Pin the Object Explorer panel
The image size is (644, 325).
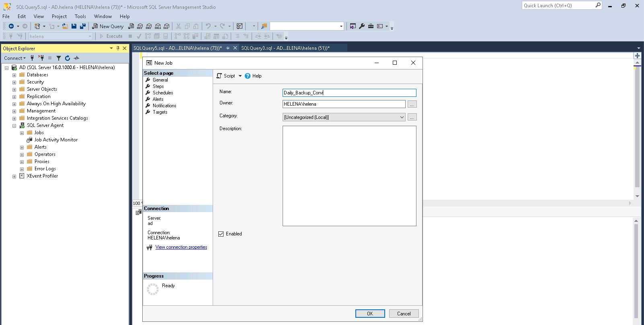[118, 48]
